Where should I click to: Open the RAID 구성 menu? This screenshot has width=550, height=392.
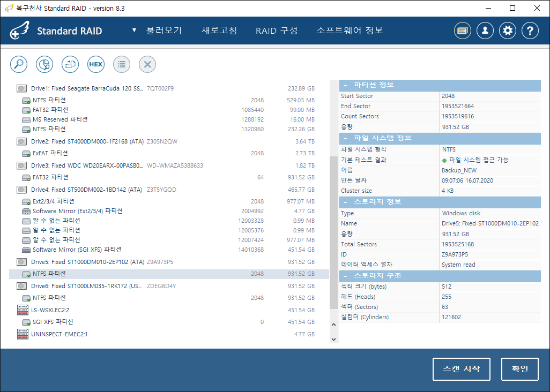[277, 31]
